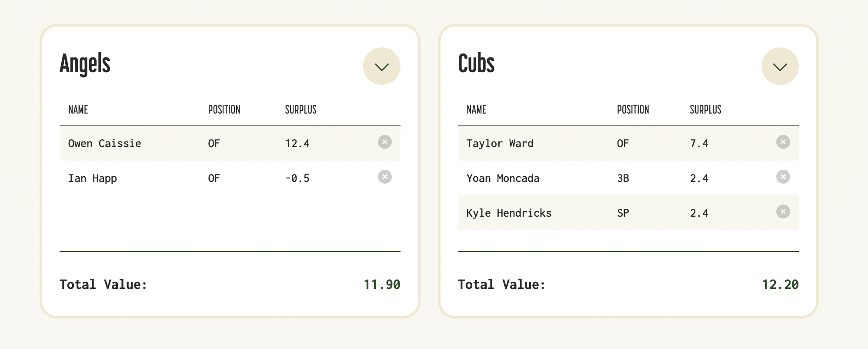
Task: Select the Taylor Ward player name
Action: coord(500,143)
